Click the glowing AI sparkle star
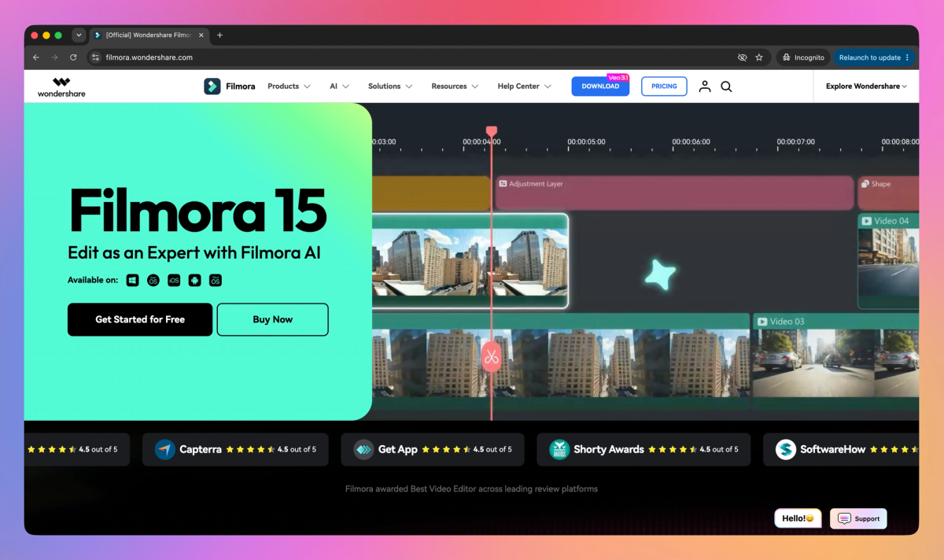 (x=660, y=274)
